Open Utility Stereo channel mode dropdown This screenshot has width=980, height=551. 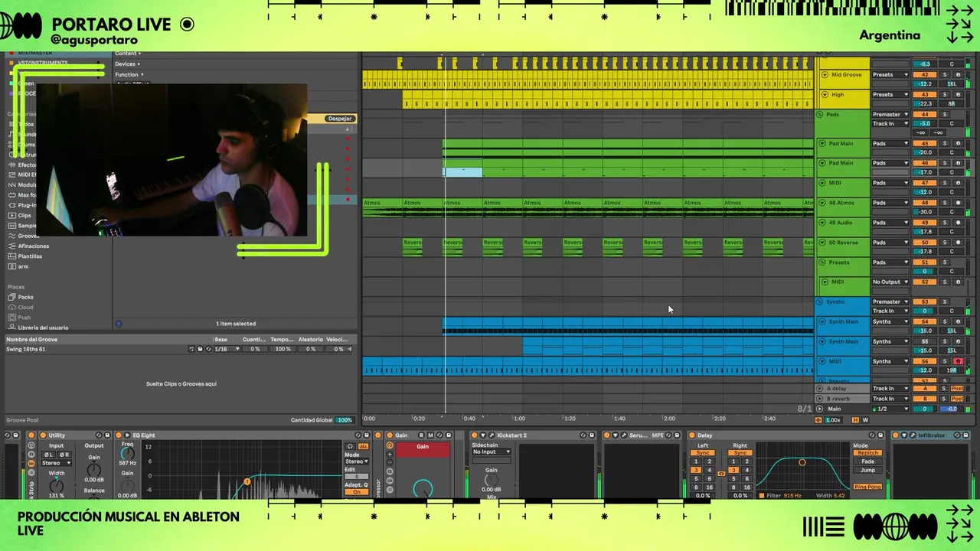tap(56, 463)
